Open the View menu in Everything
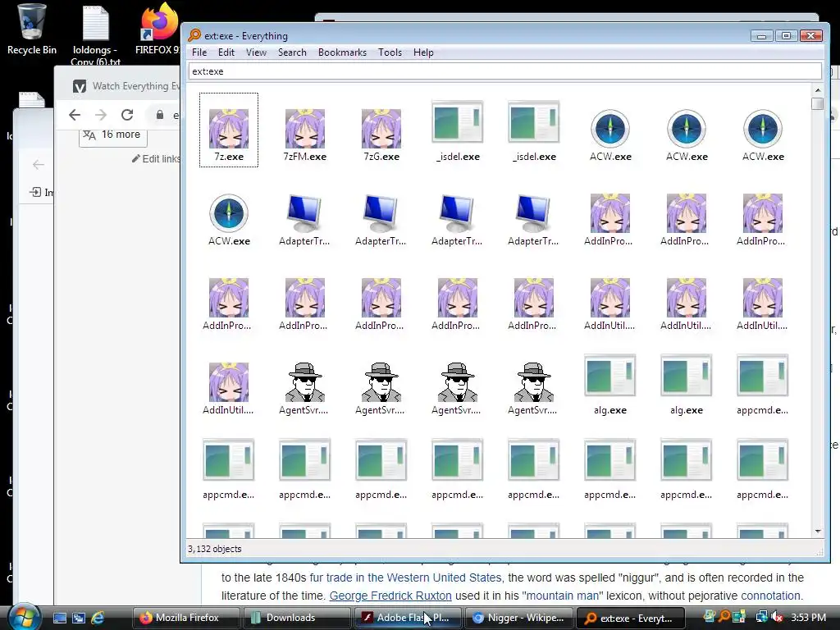The image size is (840, 630). pyautogui.click(x=256, y=52)
